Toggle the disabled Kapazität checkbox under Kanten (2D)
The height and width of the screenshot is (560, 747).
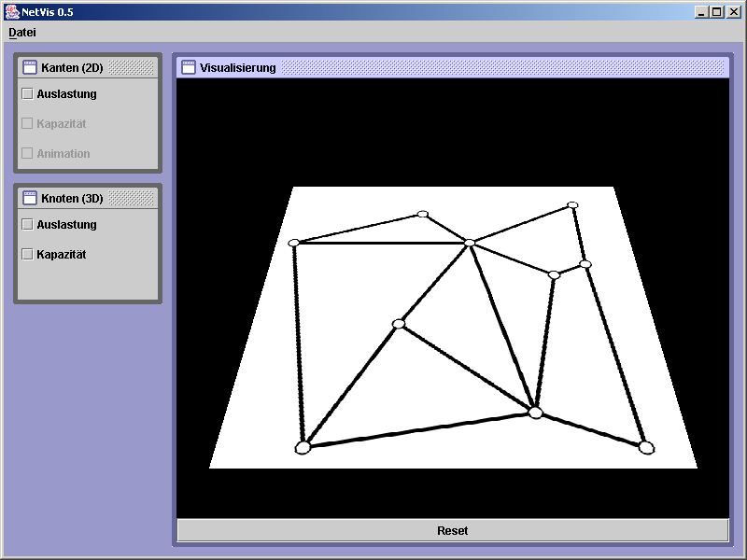28,124
